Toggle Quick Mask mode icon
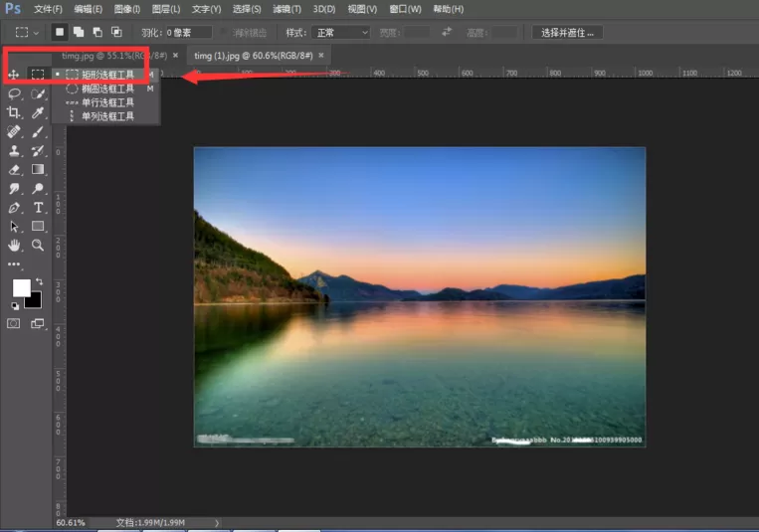Screen dimensions: 759x532 pyautogui.click(x=14, y=323)
